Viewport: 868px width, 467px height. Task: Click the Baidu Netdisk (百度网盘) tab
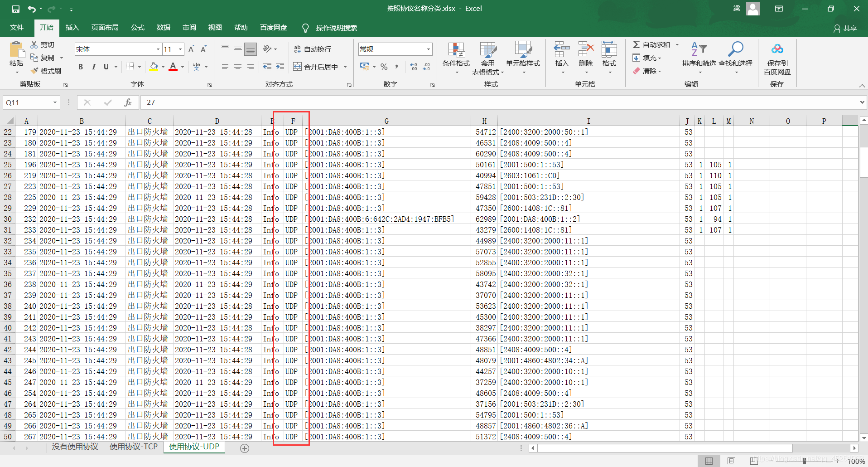click(274, 28)
